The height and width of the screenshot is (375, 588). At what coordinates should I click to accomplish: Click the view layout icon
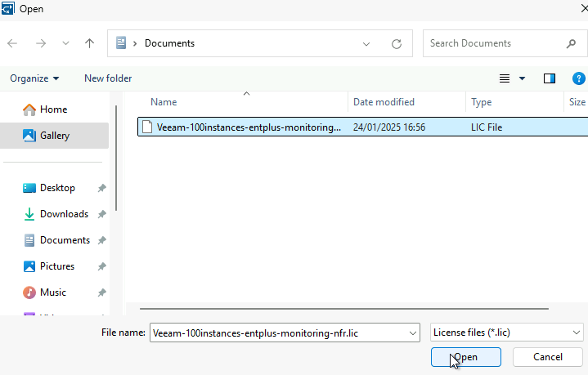coord(505,78)
